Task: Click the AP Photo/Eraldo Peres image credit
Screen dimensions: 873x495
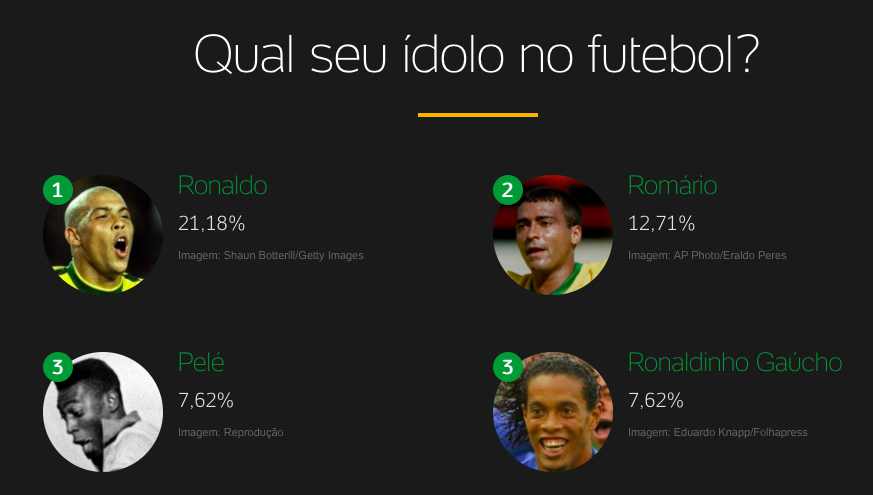Action: coord(707,256)
